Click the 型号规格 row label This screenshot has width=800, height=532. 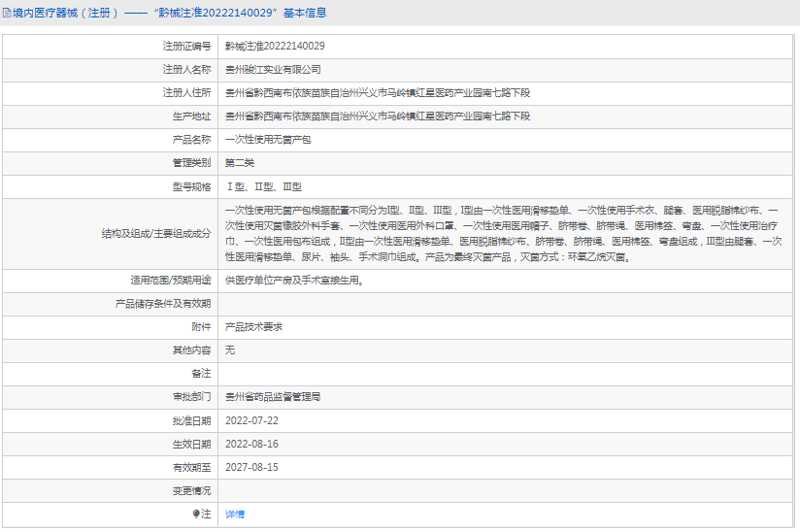click(x=191, y=187)
